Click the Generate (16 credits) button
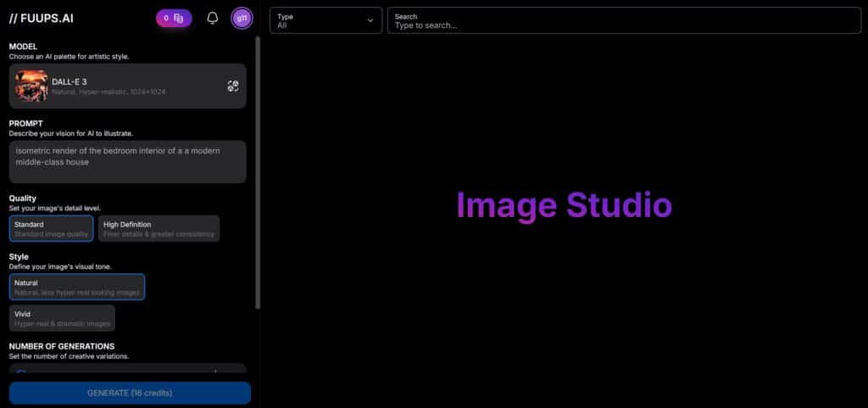Image resolution: width=868 pixels, height=408 pixels. tap(130, 393)
